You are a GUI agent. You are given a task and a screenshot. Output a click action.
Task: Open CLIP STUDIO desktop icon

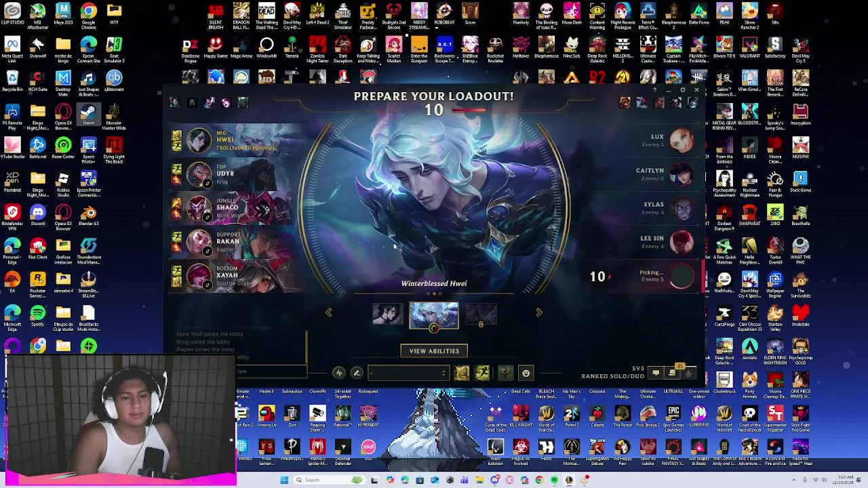[x=12, y=14]
